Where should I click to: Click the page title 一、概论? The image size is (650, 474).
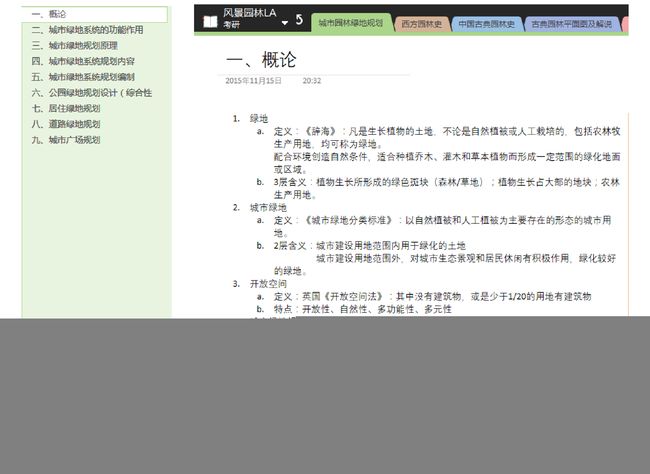(x=261, y=60)
